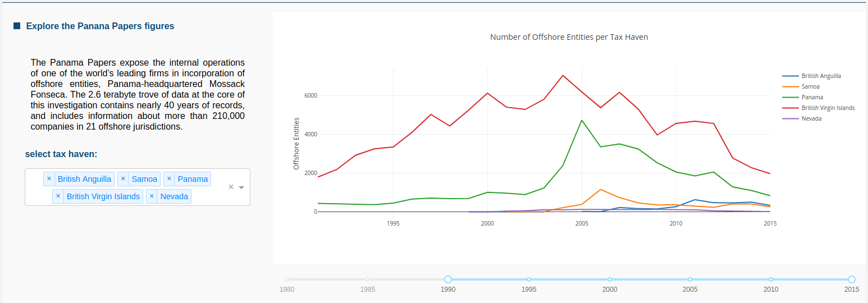The width and height of the screenshot is (868, 303).
Task: Clear all selected tax havens
Action: point(231,187)
